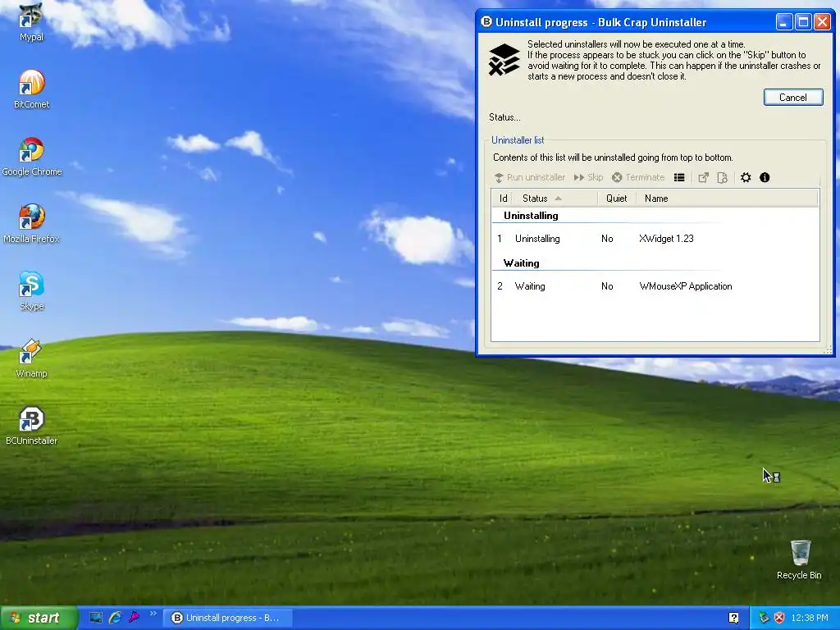Minimize the Uninstall progress window
The width and height of the screenshot is (840, 630).
coord(783,22)
